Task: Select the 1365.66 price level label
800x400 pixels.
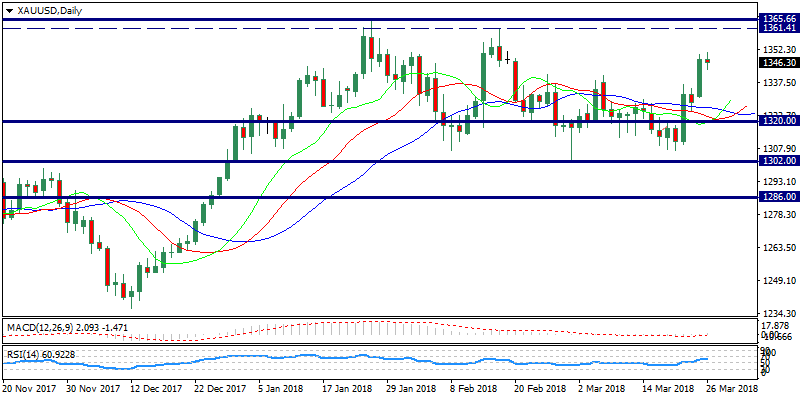Action: click(778, 19)
